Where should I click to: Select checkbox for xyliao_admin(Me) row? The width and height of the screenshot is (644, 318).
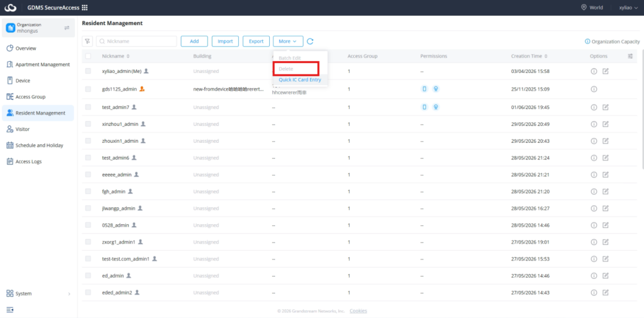88,71
